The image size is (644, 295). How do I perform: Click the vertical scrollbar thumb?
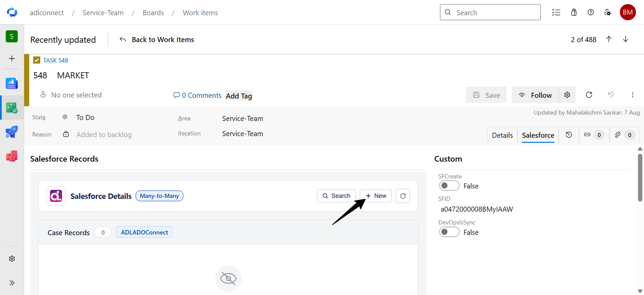pos(640,177)
